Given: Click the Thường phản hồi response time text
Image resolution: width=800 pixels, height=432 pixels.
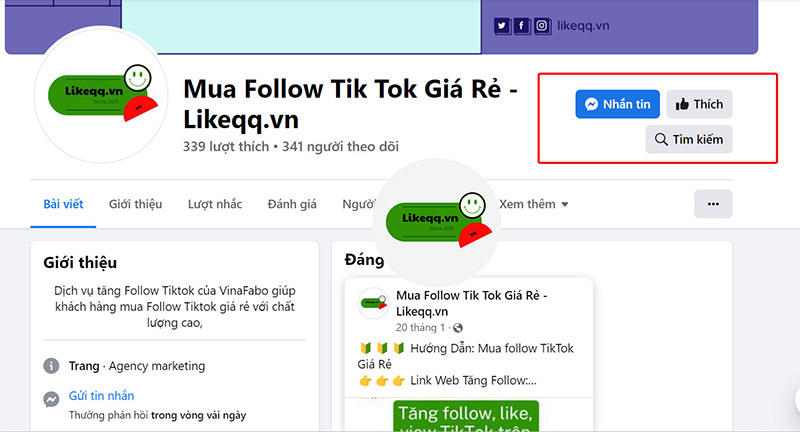Looking at the screenshot, I should tap(158, 415).
